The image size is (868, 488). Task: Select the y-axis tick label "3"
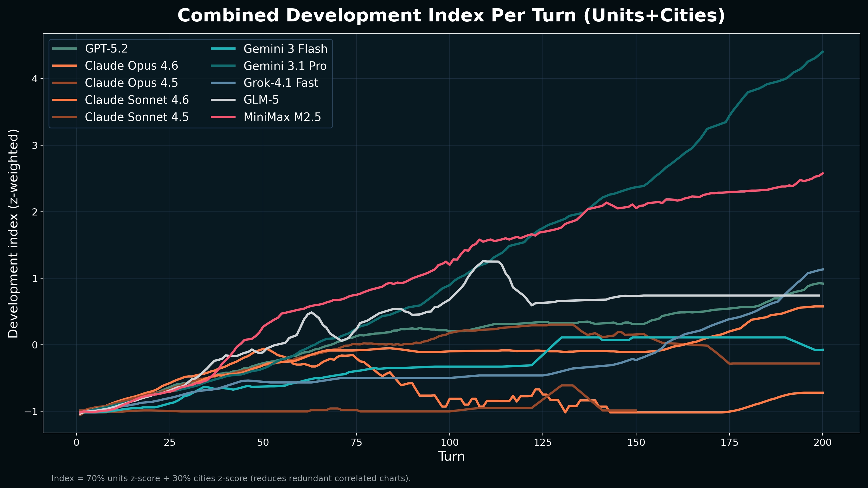(34, 146)
